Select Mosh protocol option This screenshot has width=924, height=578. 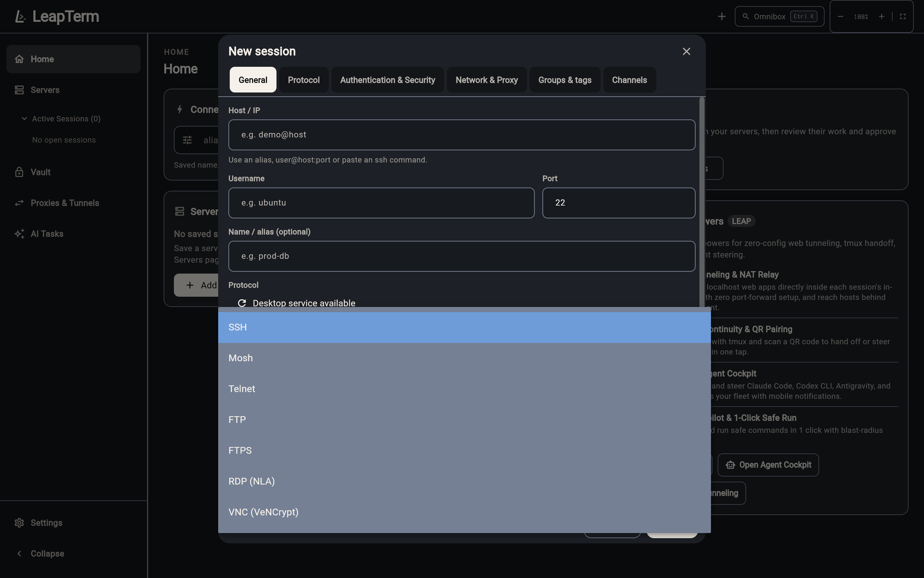(x=464, y=358)
